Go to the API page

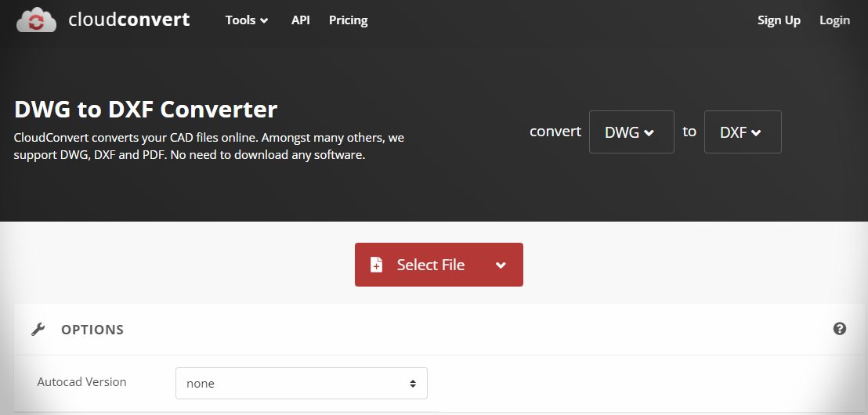point(301,20)
